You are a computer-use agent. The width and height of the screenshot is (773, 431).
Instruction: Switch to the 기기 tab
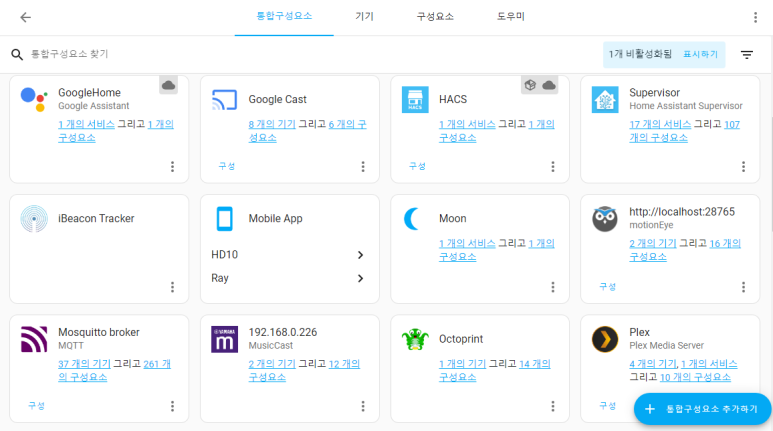364,16
